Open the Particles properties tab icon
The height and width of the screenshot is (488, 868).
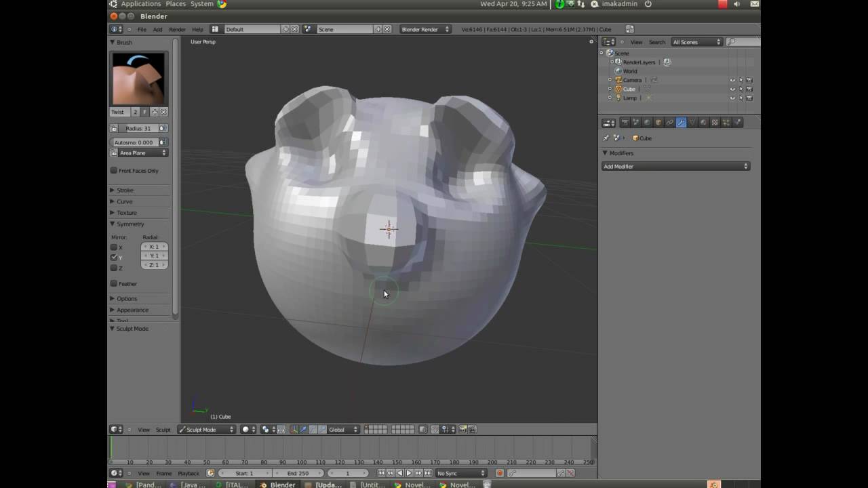pos(726,123)
